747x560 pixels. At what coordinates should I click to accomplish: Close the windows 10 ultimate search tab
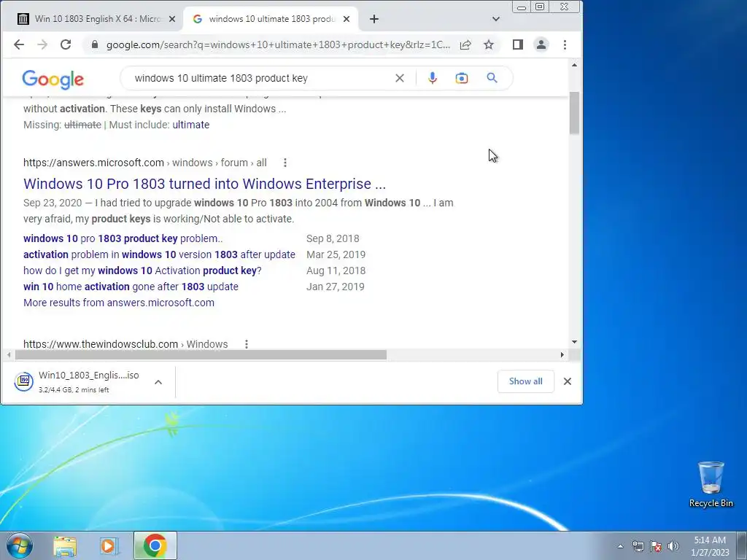(347, 19)
